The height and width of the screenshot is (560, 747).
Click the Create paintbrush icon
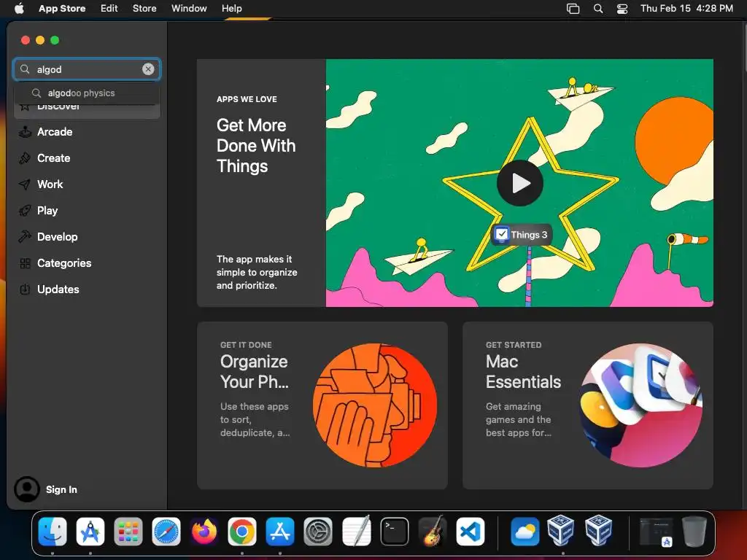(x=25, y=158)
